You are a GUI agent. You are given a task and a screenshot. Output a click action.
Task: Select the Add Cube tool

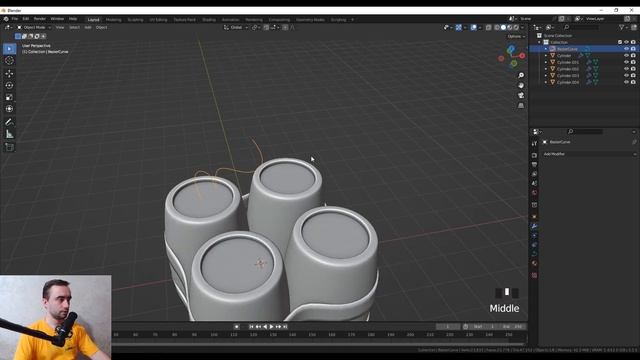tap(9, 147)
